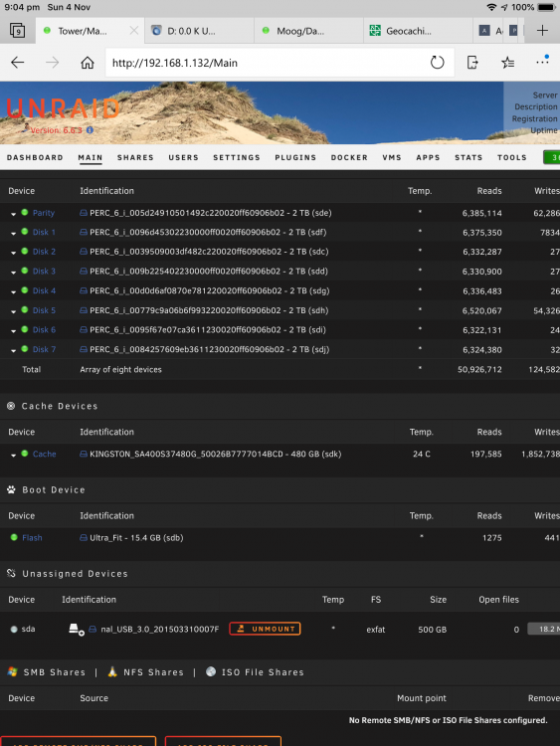
Task: Open the Apps menu
Action: pyautogui.click(x=429, y=157)
